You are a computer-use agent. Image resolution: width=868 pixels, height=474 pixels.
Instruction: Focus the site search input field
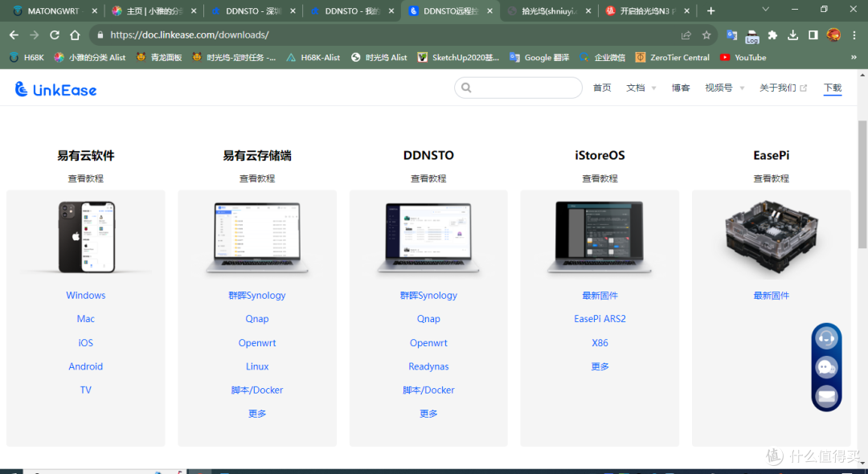[x=518, y=88]
